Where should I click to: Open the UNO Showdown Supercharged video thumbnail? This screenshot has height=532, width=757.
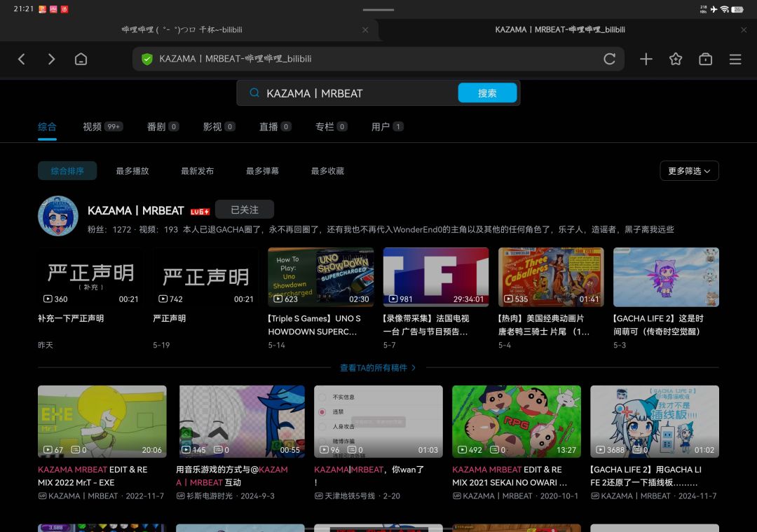coord(320,277)
